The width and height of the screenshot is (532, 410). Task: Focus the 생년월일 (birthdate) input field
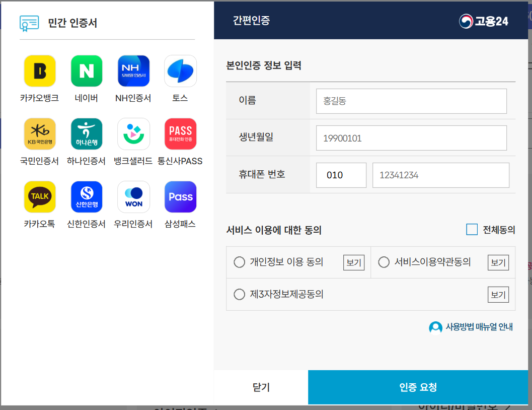click(411, 138)
